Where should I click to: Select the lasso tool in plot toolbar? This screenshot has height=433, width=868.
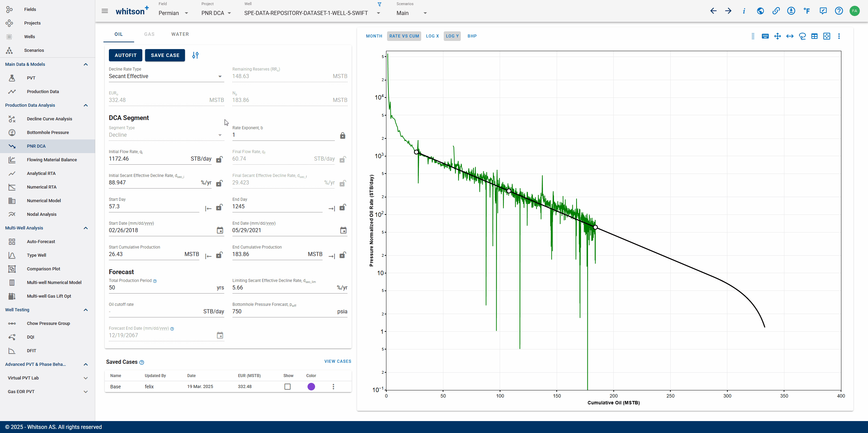click(x=802, y=36)
